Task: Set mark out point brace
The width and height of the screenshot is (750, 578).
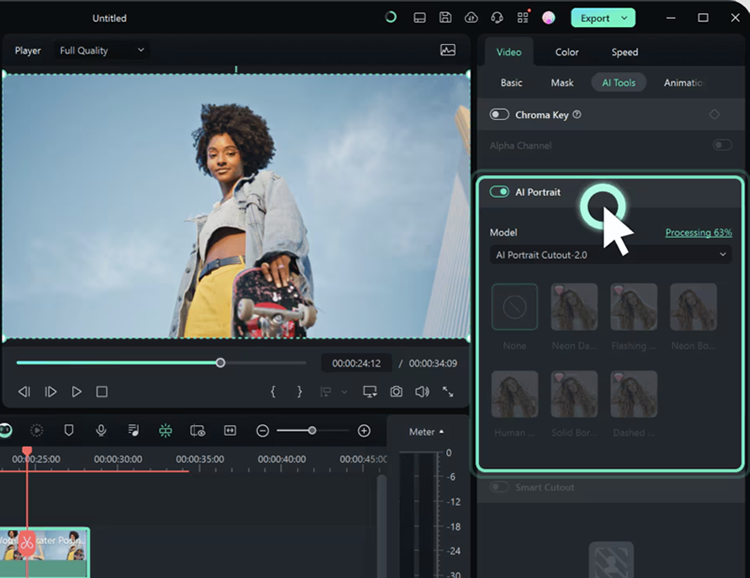Action: pos(299,392)
